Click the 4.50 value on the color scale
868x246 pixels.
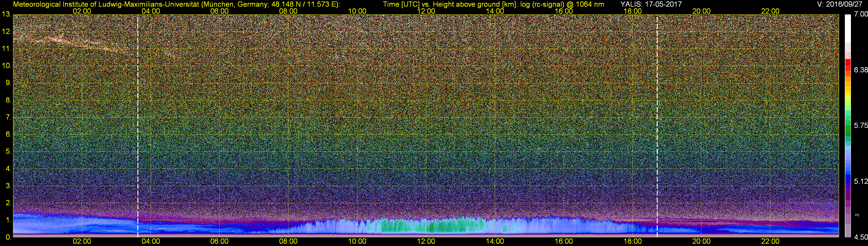tap(860, 237)
